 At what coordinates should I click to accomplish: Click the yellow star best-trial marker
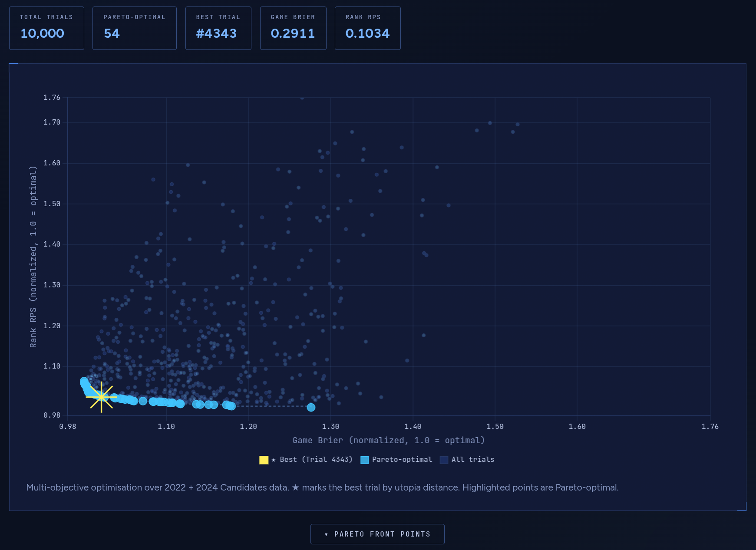101,397
